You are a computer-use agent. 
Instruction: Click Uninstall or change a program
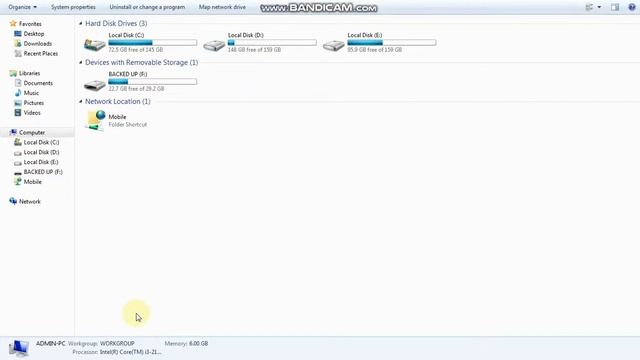point(147,7)
